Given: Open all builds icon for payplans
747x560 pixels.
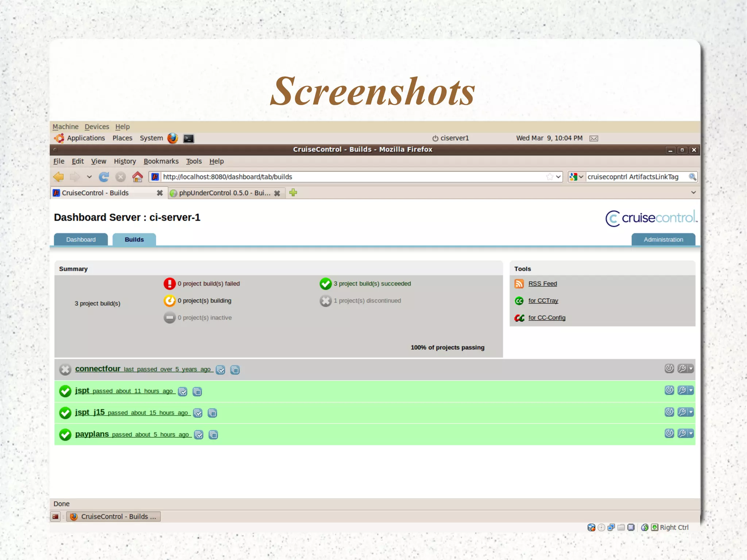Looking at the screenshot, I should coord(213,435).
